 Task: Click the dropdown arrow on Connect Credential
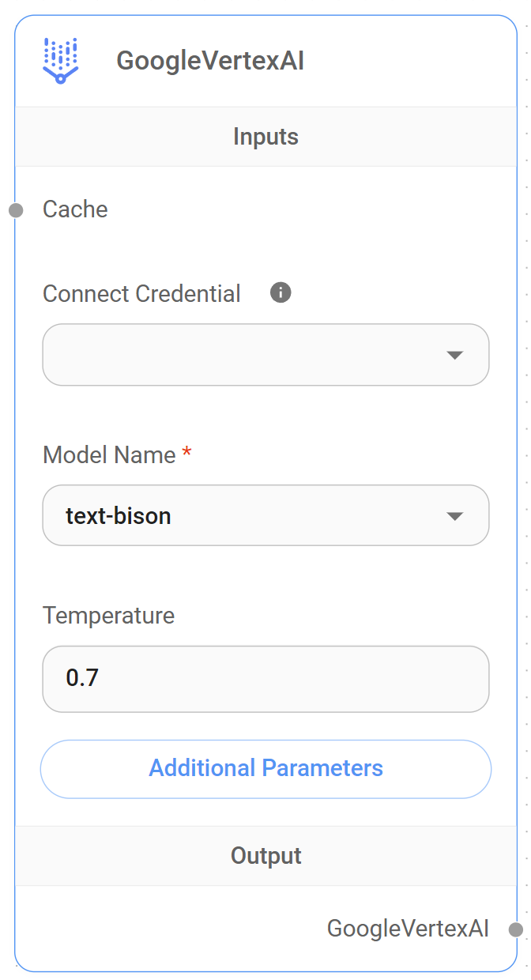456,355
